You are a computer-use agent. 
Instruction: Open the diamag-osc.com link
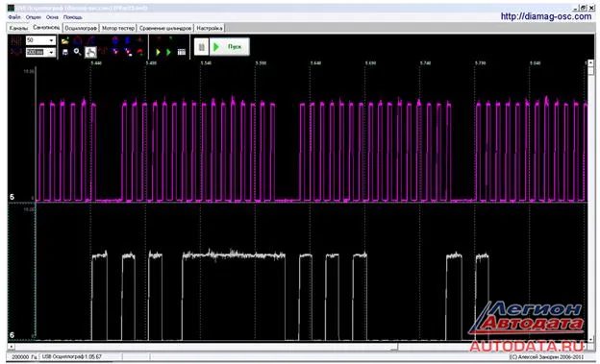point(546,16)
